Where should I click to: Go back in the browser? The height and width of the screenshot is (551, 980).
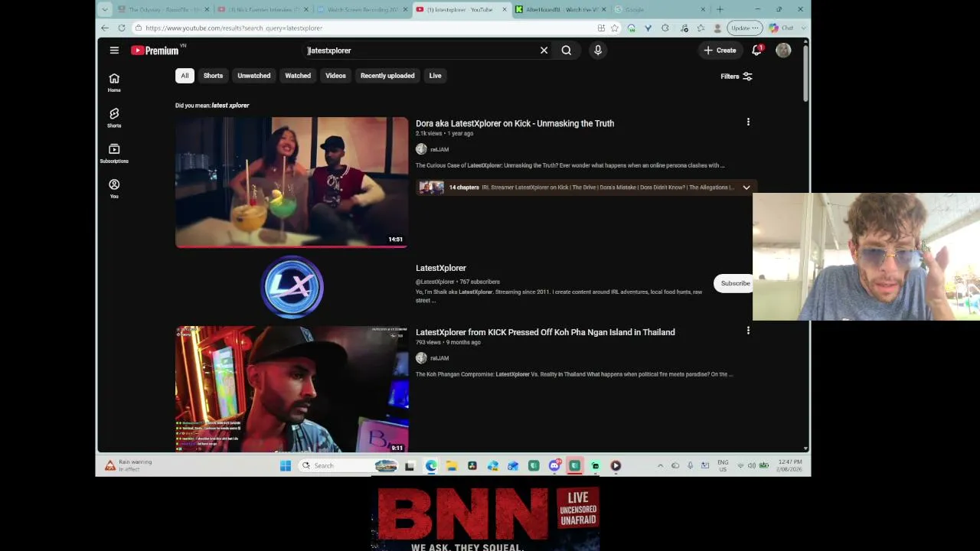pos(105,28)
